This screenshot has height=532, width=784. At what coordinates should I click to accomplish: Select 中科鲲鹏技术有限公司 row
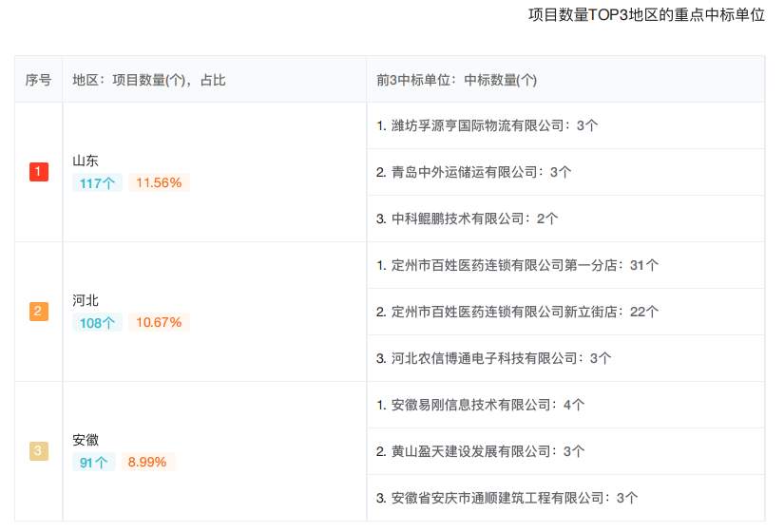pos(565,218)
